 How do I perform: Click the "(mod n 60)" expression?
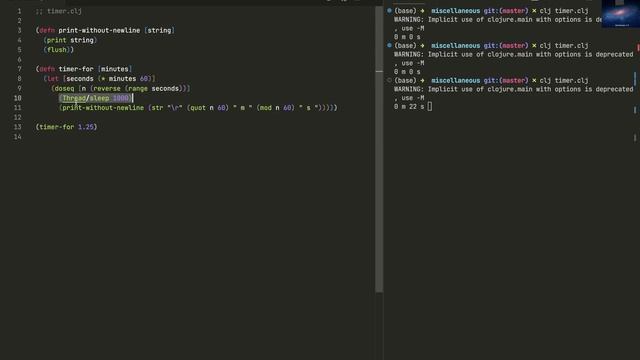[x=276, y=108]
